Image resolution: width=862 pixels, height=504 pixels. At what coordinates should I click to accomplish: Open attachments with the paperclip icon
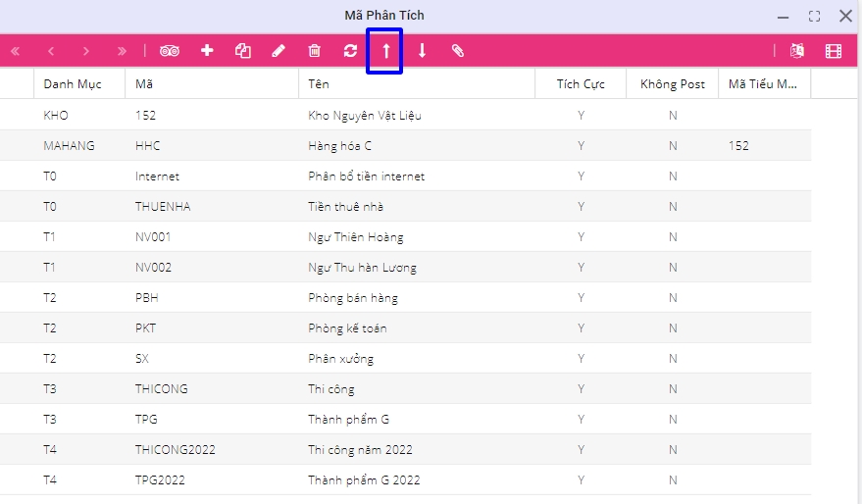click(x=458, y=51)
